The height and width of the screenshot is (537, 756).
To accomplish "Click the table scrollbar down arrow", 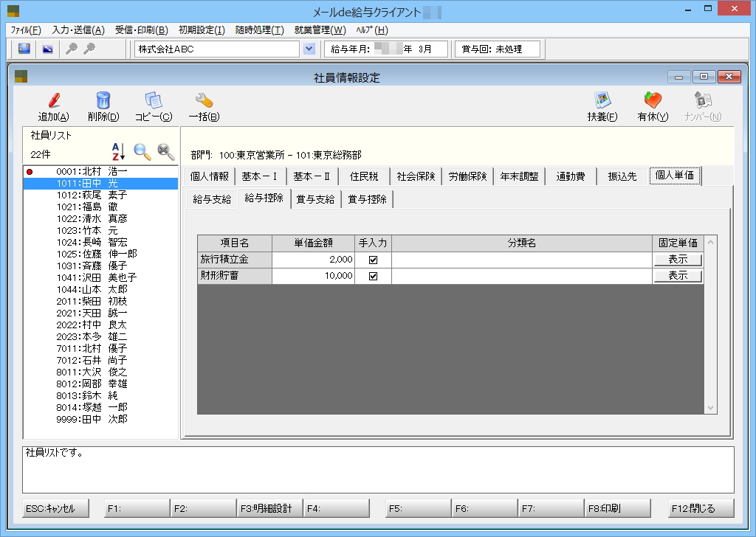I will tap(710, 407).
